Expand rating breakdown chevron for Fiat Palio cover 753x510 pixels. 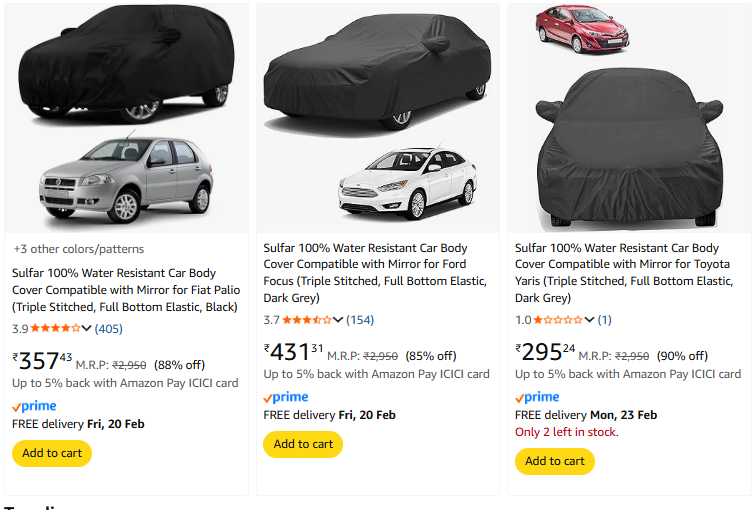coord(87,329)
